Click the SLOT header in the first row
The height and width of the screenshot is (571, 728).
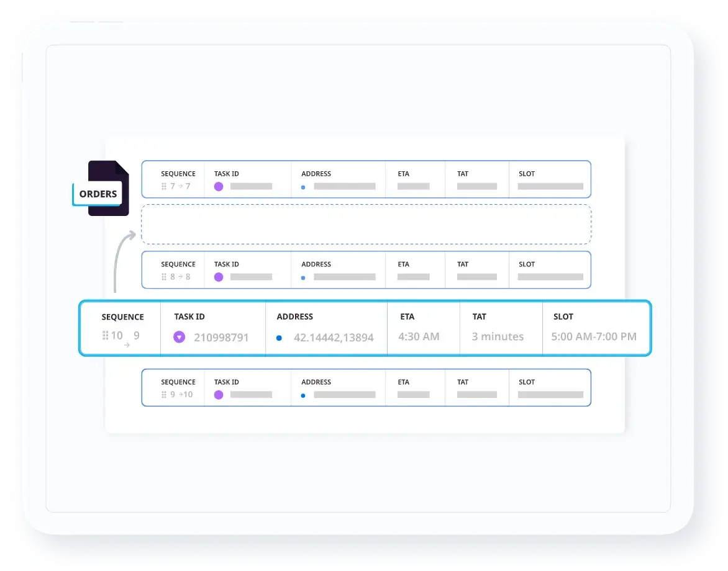[527, 174]
